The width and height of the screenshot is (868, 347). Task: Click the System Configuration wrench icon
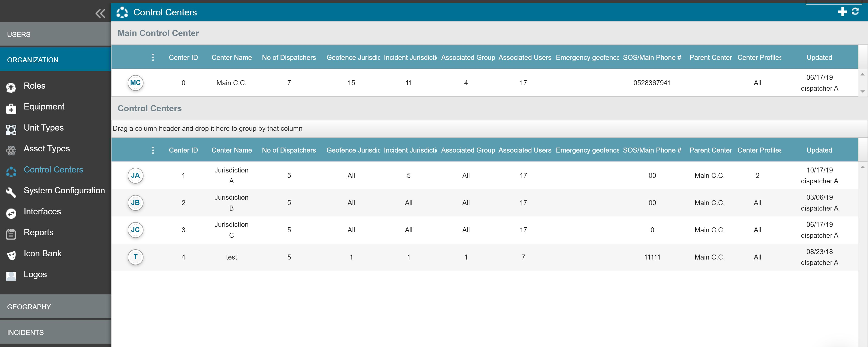[x=11, y=192]
